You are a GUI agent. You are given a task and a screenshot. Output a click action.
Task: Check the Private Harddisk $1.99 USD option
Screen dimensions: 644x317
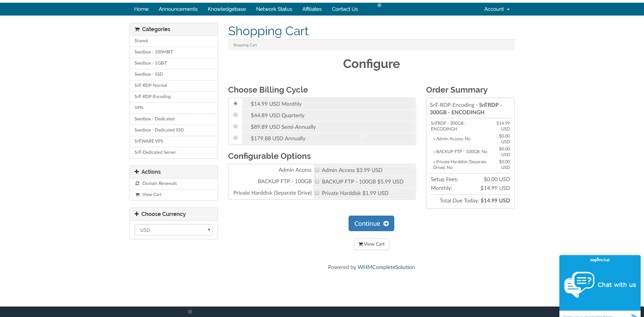(317, 193)
